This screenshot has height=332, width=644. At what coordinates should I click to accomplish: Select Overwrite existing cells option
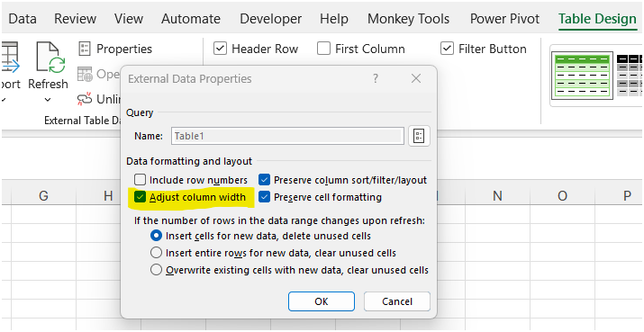156,270
